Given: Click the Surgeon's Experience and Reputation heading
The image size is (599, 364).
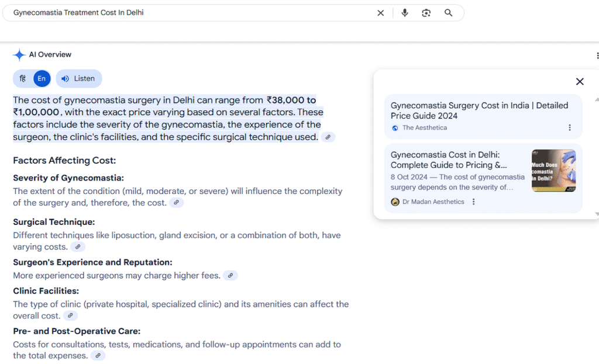Looking at the screenshot, I should [x=92, y=262].
